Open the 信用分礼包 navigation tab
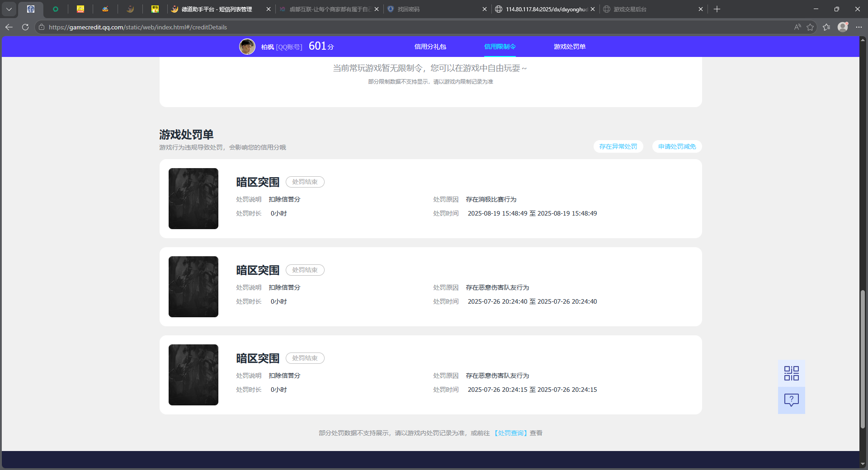 430,47
